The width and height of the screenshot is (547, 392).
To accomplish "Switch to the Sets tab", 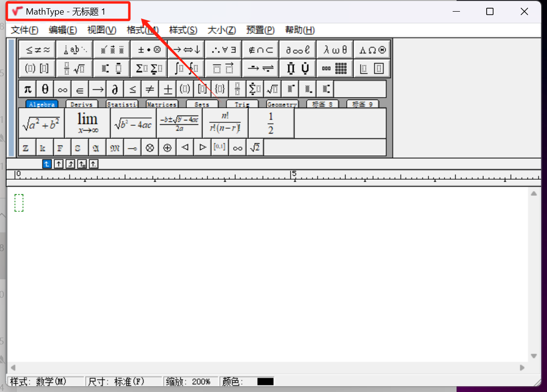I will (202, 104).
